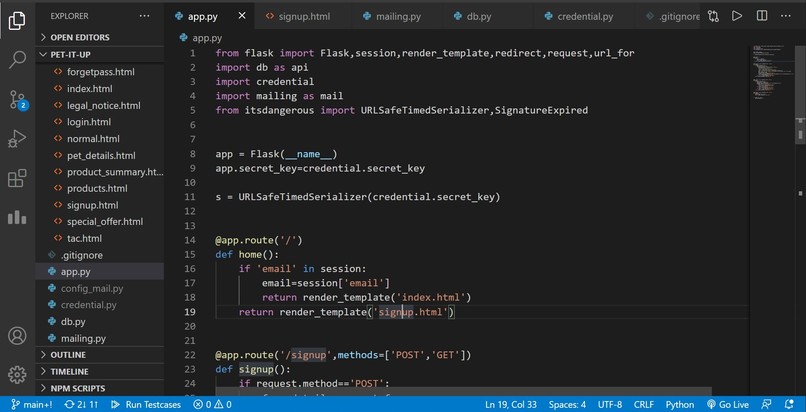Change file encoding UTF-8
Viewport: 806px width, 412px height.
pos(610,404)
